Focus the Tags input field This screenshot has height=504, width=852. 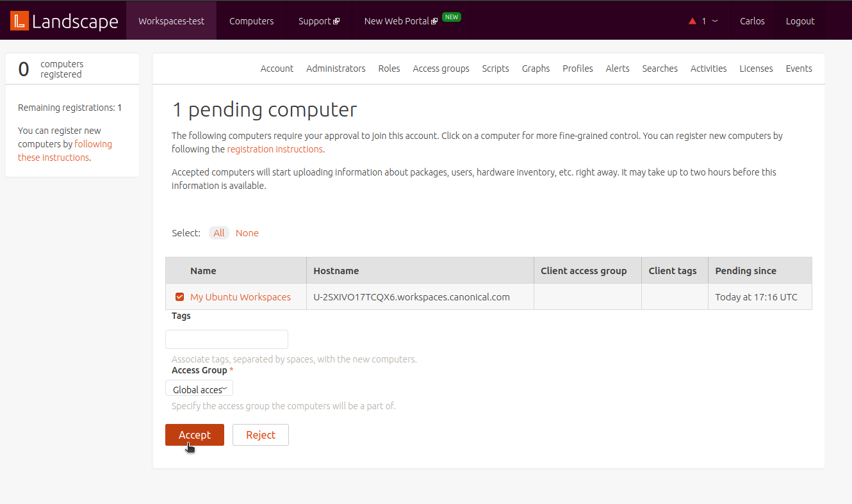227,339
